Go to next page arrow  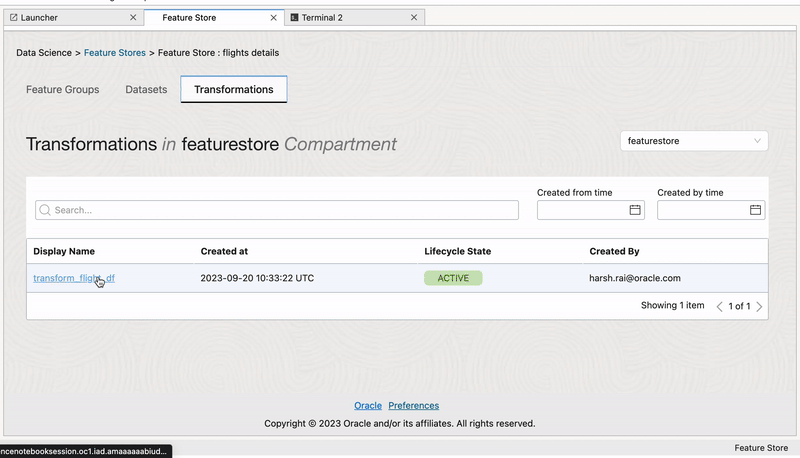(x=759, y=307)
